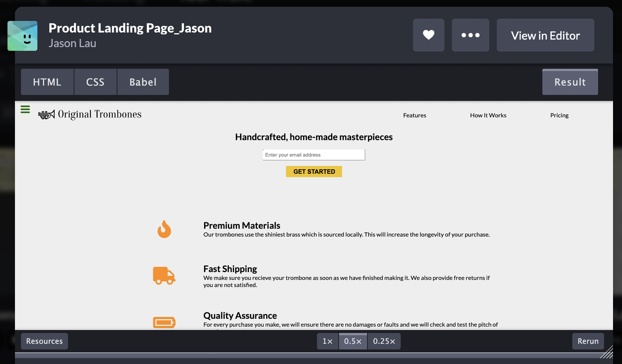
Task: Open the Features navigation link
Action: pyautogui.click(x=415, y=115)
